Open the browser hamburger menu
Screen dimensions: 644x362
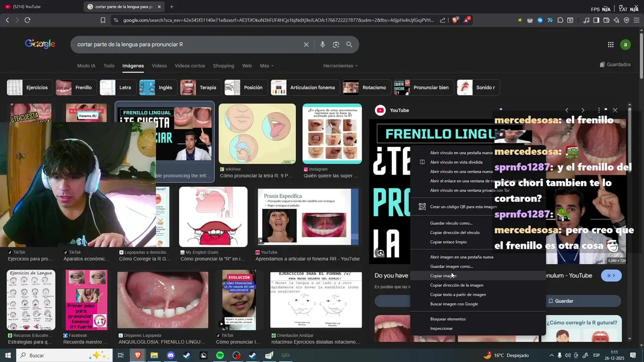tap(636, 20)
